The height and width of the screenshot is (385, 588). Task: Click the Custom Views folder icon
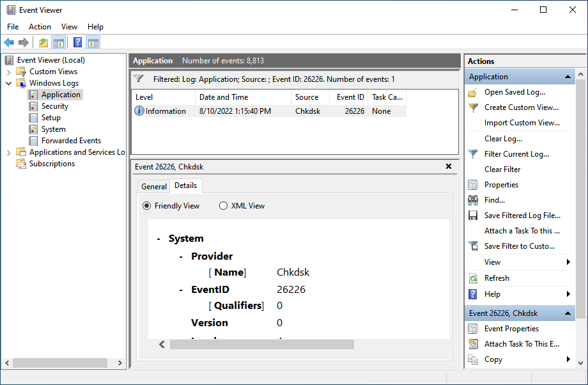point(21,71)
